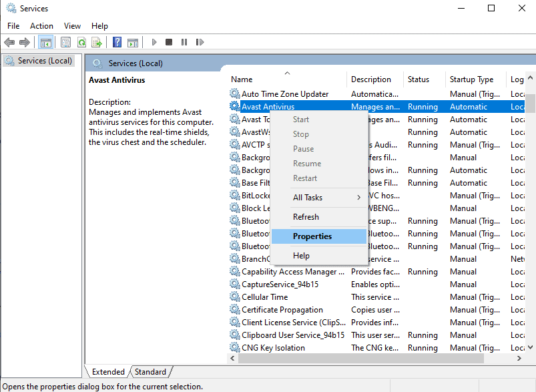
Task: Click the gear icon of Clipboard User Service
Action: coord(235,335)
